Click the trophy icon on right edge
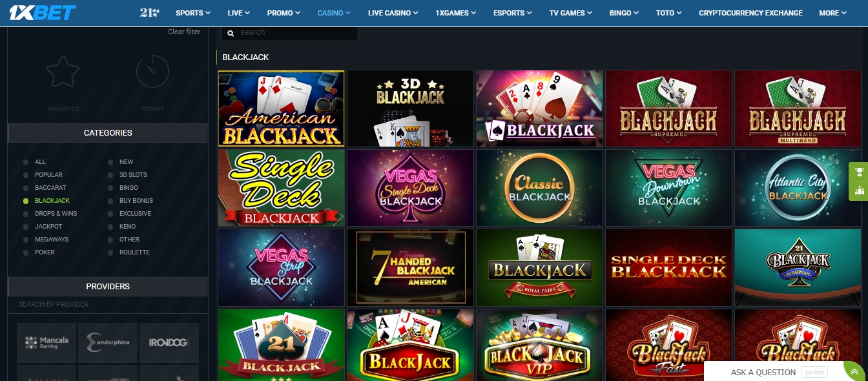Image resolution: width=868 pixels, height=381 pixels. (859, 172)
